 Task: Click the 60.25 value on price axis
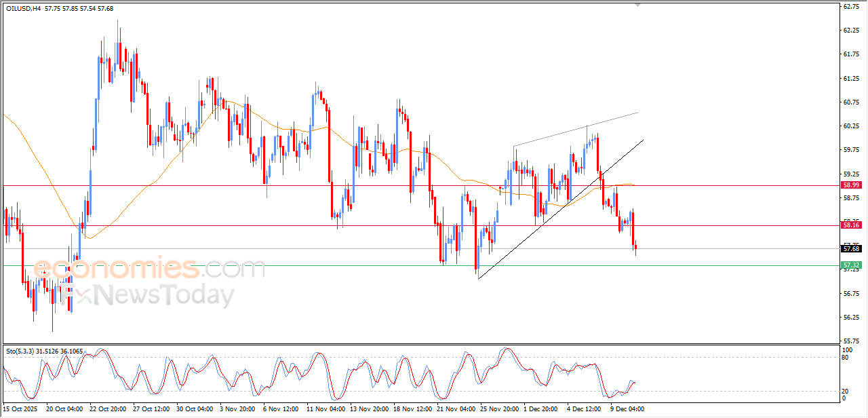click(x=850, y=126)
